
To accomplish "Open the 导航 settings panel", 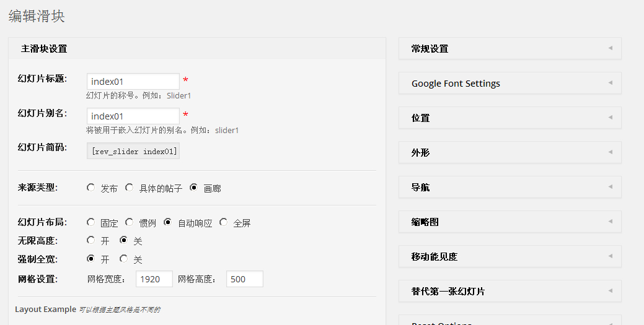I will (509, 187).
